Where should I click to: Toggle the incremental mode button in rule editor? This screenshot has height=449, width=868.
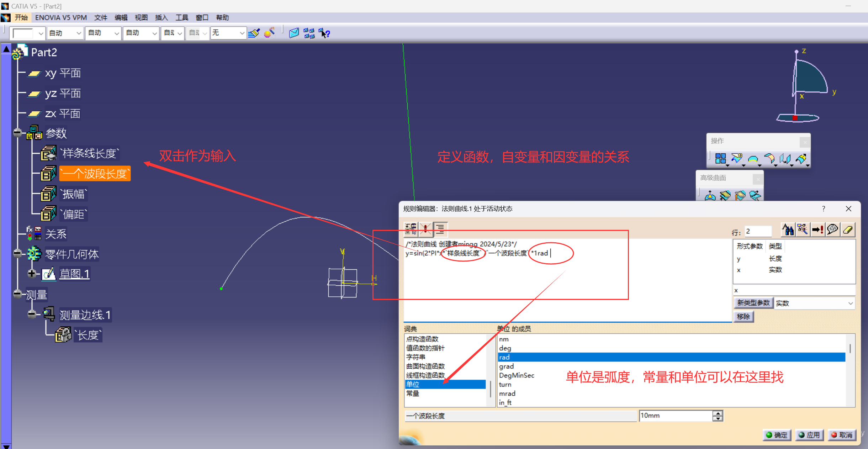(411, 229)
